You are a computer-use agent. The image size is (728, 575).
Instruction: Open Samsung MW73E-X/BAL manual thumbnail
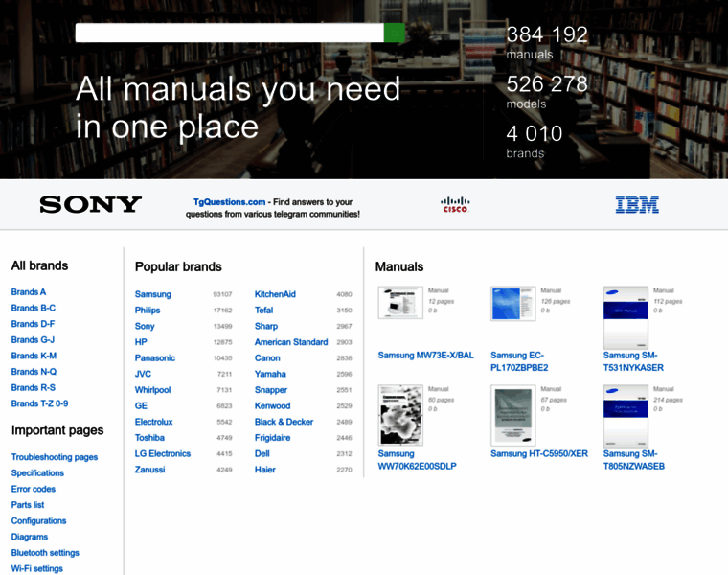[x=400, y=303]
